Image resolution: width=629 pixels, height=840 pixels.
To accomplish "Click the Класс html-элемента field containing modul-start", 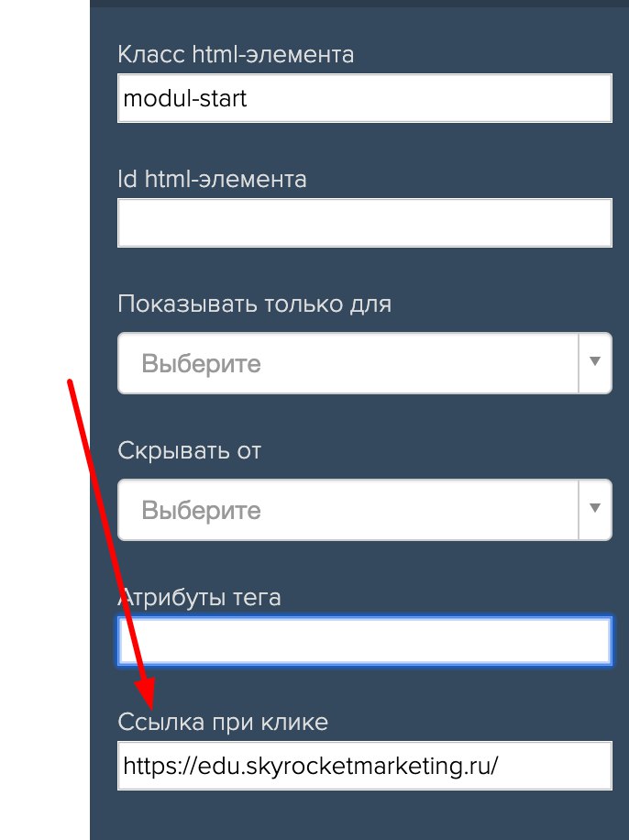I will click(364, 98).
